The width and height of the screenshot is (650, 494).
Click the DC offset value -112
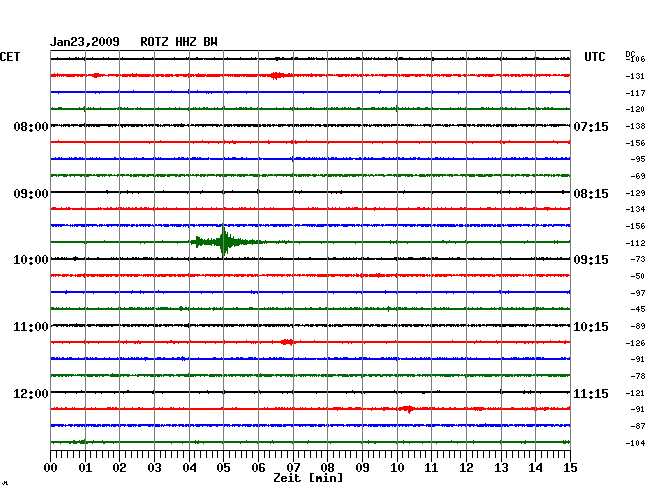point(635,243)
